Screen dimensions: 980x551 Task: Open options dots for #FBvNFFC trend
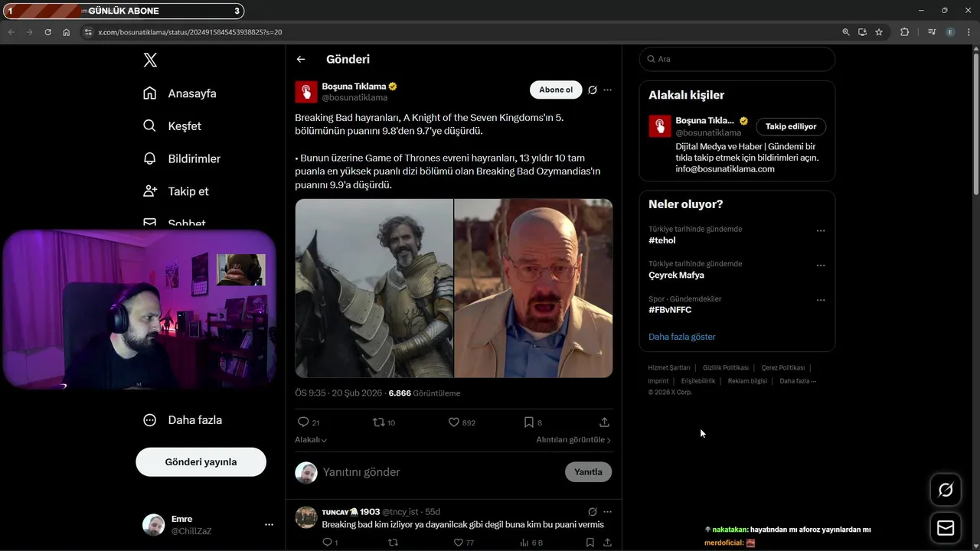pyautogui.click(x=821, y=300)
